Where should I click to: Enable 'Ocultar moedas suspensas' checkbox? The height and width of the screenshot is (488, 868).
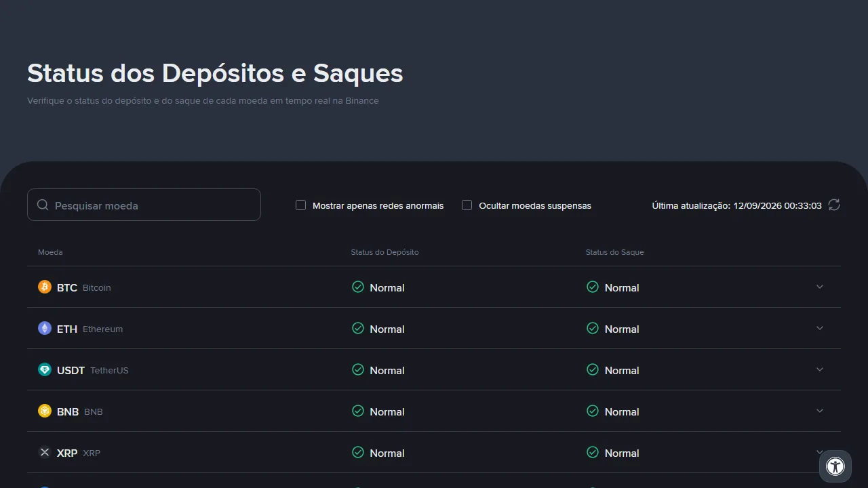click(x=467, y=205)
